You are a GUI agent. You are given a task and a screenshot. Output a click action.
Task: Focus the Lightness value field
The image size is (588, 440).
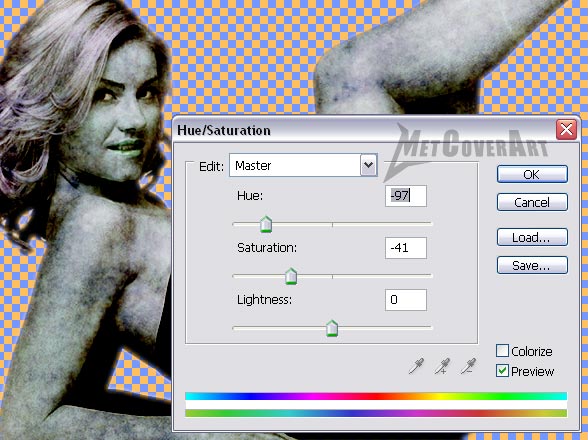click(406, 300)
